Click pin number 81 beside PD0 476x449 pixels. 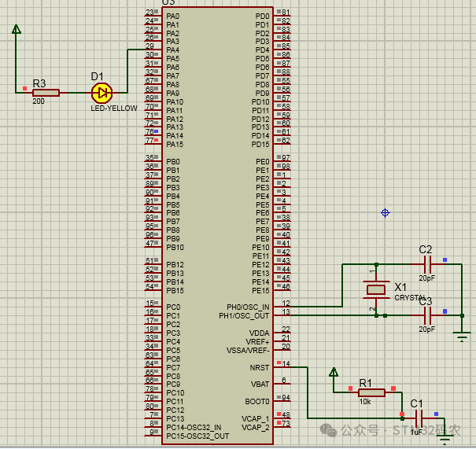pos(286,12)
